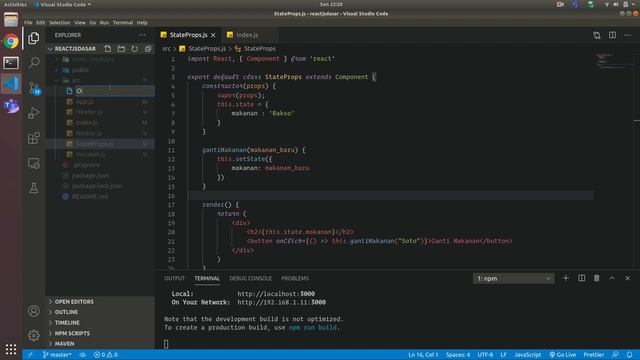Switch to the PROBLEMS panel tab
The height and width of the screenshot is (360, 640).
coord(295,278)
